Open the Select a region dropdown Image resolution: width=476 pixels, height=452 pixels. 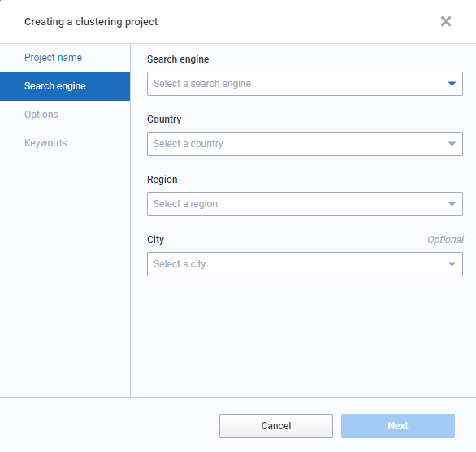[305, 204]
